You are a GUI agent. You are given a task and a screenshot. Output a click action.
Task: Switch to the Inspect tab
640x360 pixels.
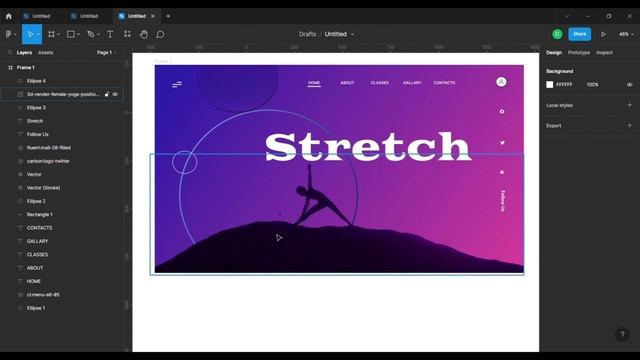604,53
